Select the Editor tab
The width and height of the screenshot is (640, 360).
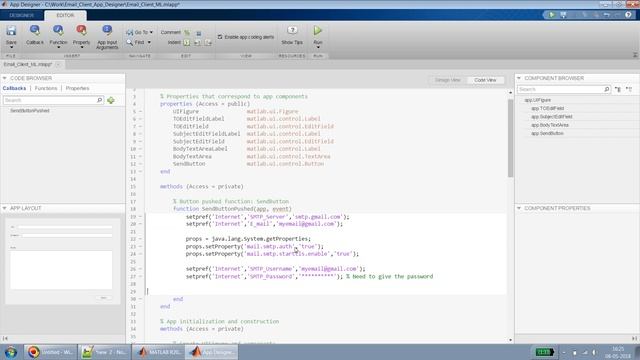(65, 15)
